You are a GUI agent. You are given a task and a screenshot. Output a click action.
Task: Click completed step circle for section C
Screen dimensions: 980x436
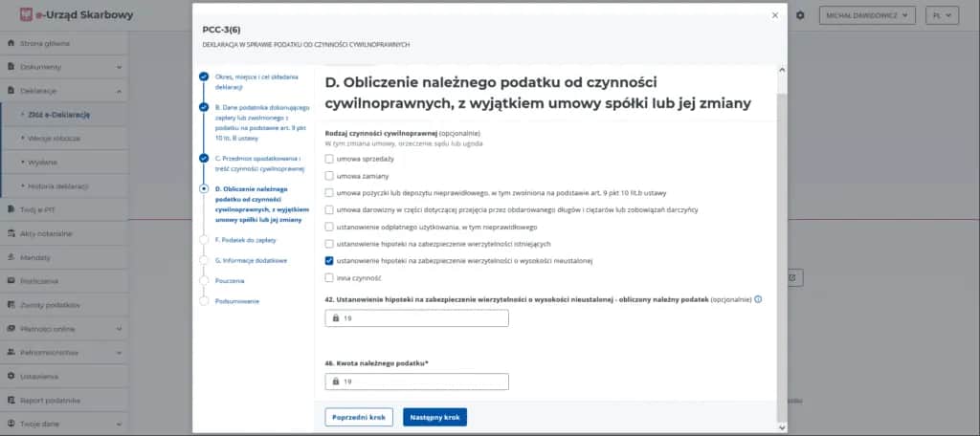(204, 158)
